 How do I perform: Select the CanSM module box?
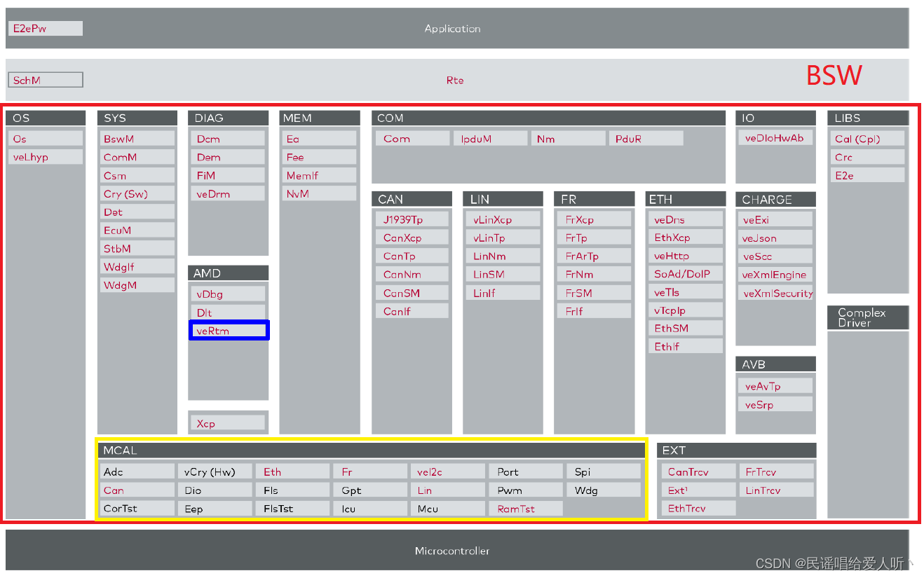(x=412, y=293)
